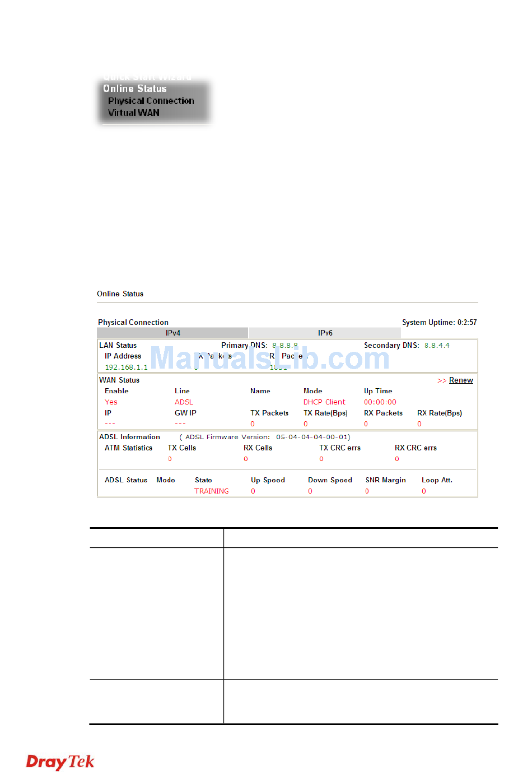This screenshot has height=777, width=532.
Task: Click the RX CRC errs header
Action: (x=416, y=448)
